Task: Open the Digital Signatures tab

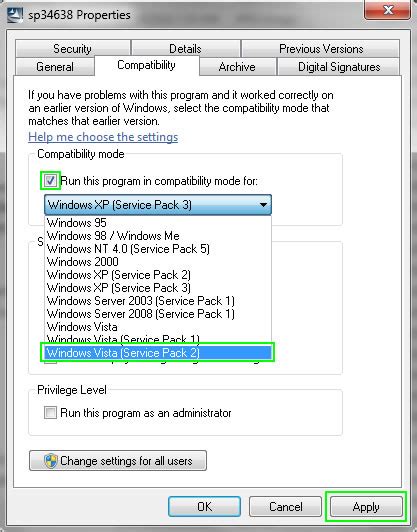Action: (339, 66)
